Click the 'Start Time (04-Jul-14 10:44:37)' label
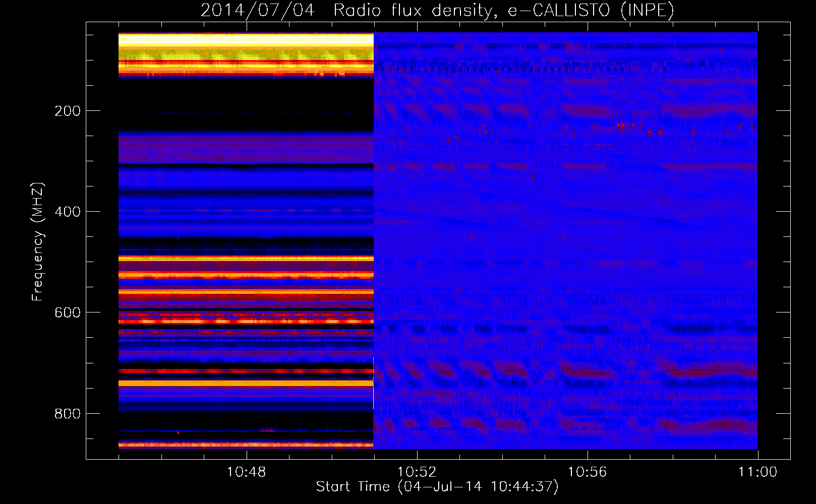 (x=437, y=487)
